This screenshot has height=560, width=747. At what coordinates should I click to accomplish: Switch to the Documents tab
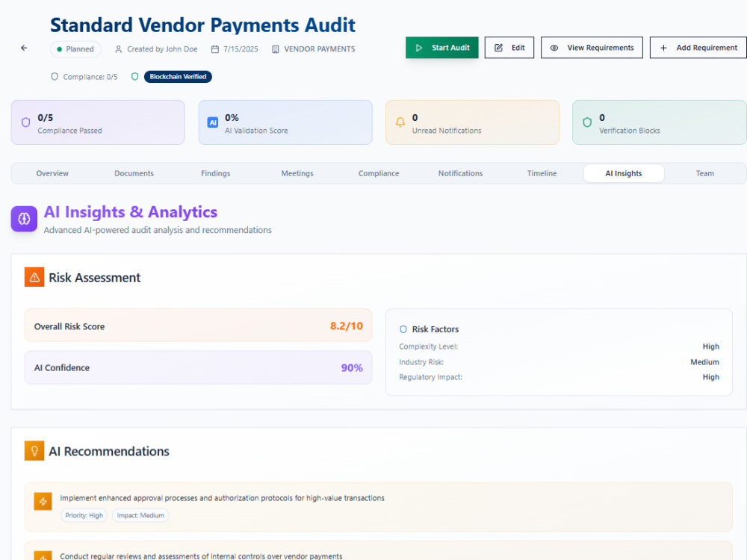point(134,173)
